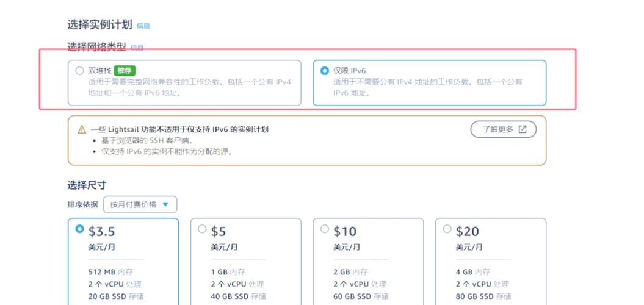Click the $3.5 plan card with 512 MB memory

(x=123, y=262)
